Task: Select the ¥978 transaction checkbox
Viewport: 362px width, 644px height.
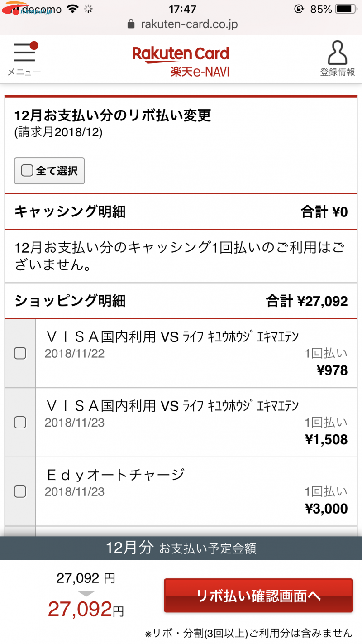Action: 20,353
